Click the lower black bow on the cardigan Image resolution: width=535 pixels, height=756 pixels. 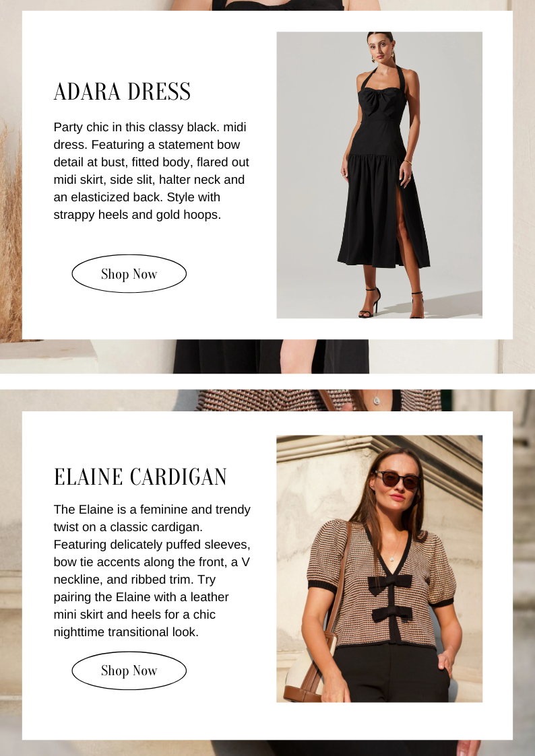tap(391, 613)
